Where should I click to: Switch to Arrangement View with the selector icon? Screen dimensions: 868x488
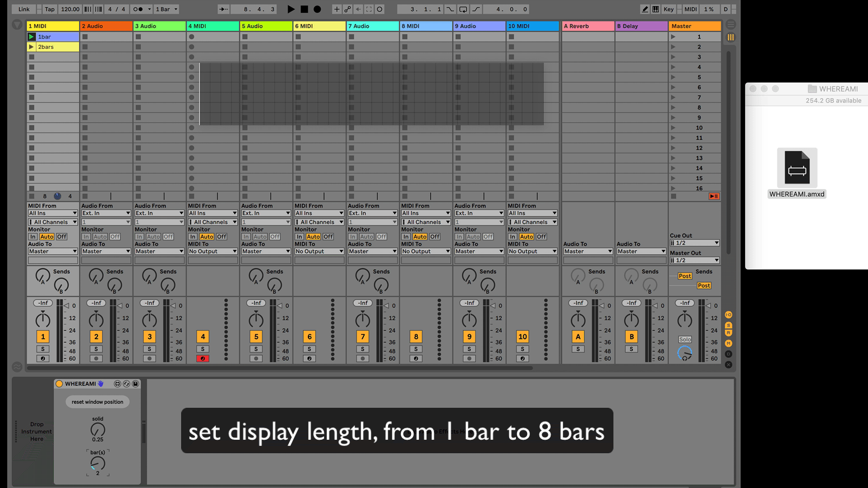[731, 25]
